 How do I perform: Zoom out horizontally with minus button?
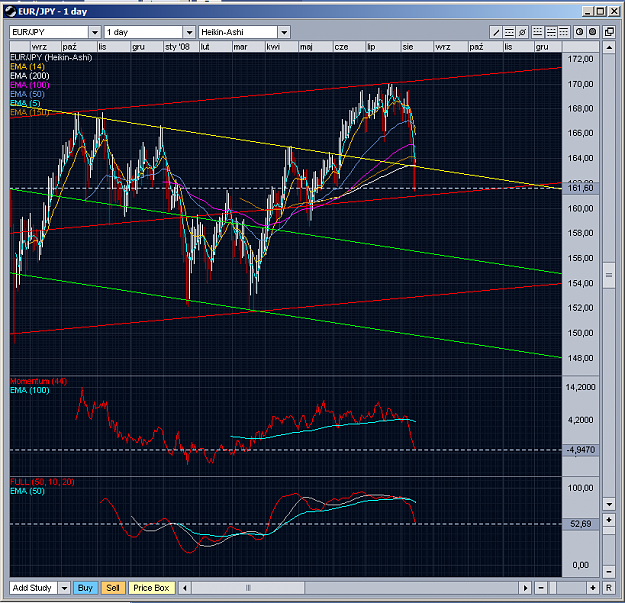tap(541, 588)
